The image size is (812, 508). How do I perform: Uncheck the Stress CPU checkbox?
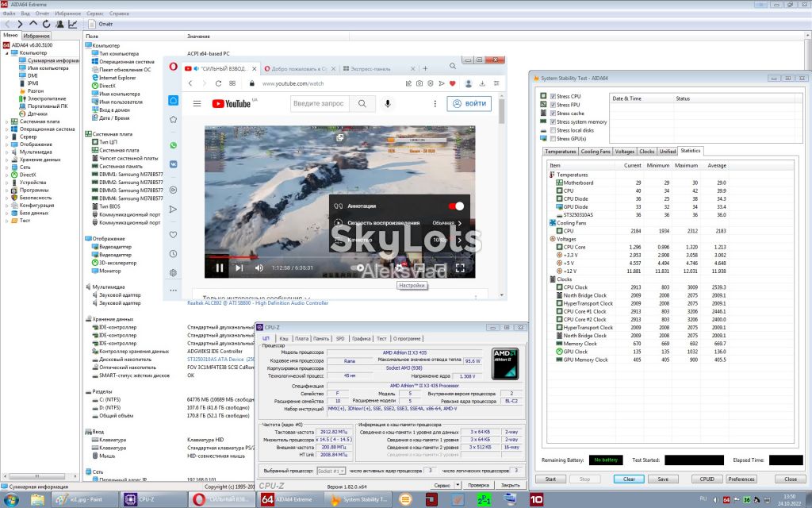(x=553, y=96)
